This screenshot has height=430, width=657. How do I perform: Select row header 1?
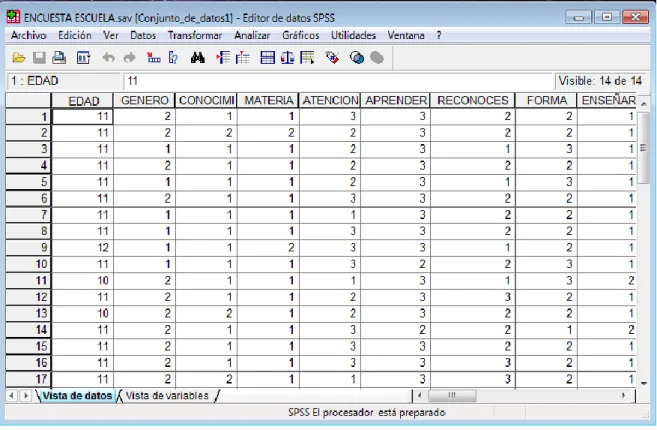click(x=28, y=117)
